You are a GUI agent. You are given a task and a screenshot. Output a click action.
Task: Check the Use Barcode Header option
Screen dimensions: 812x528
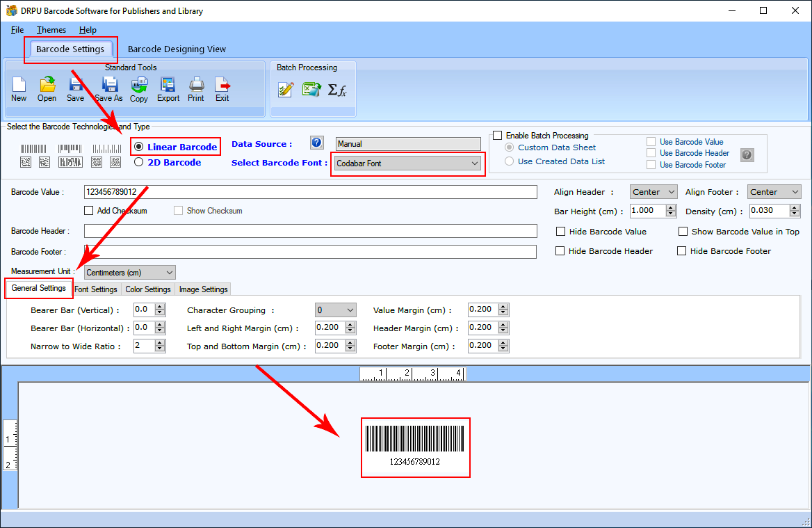(651, 153)
